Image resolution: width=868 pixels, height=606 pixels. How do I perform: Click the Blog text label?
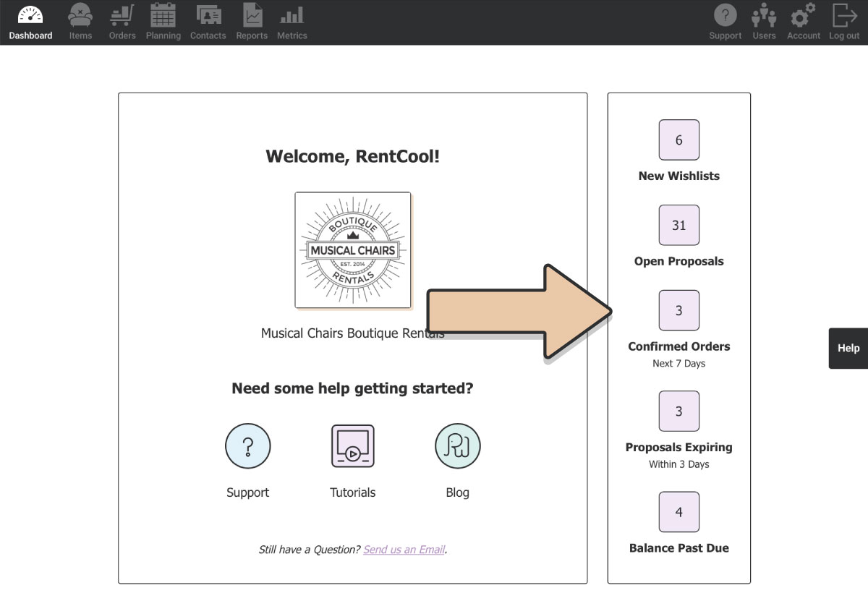[x=457, y=492]
